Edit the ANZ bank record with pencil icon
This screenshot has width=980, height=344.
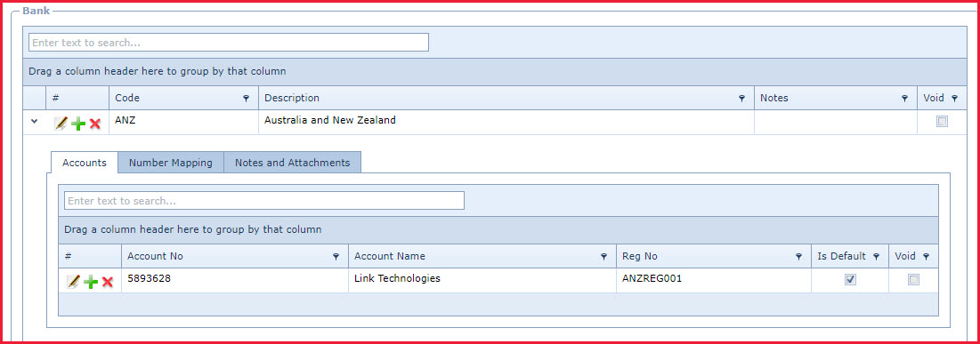point(61,124)
